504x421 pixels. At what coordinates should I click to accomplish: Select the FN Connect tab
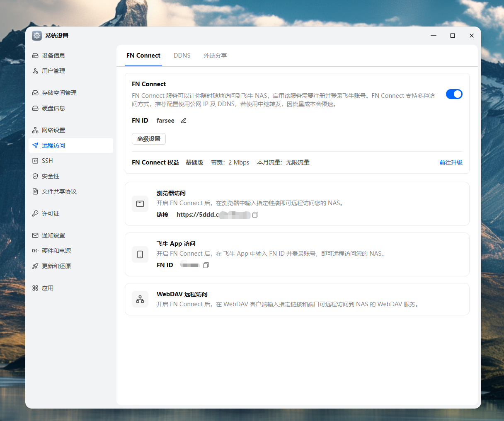pos(143,55)
